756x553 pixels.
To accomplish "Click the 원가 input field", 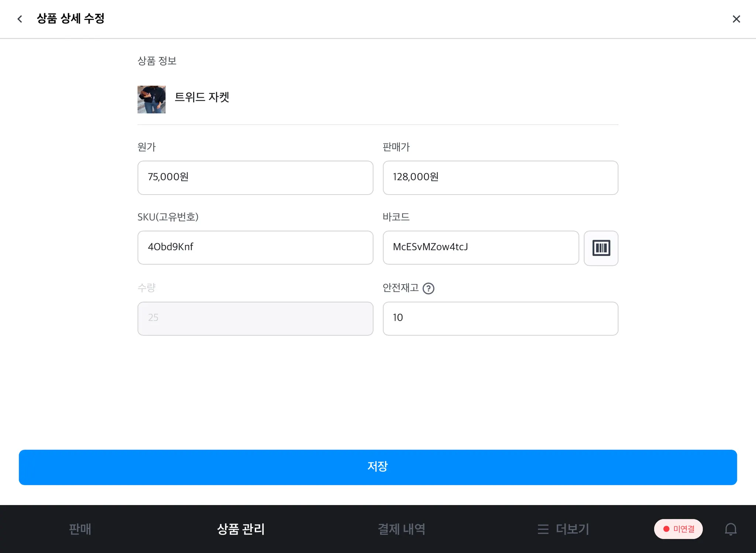I will (x=255, y=178).
